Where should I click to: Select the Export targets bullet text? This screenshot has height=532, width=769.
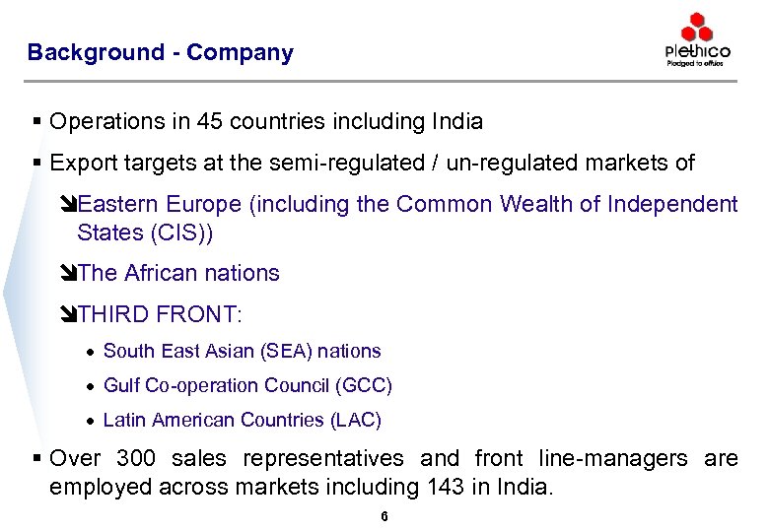(x=373, y=163)
